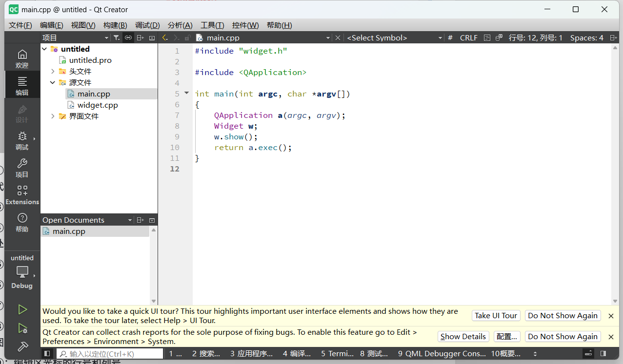Dismiss the crash reports info bar
This screenshot has width=623, height=364.
(611, 337)
